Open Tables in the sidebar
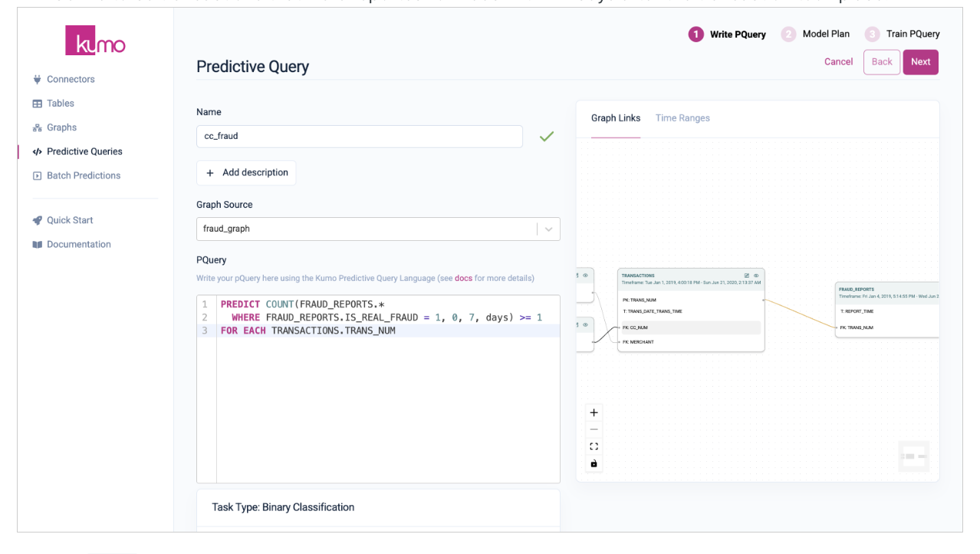Viewport: 980px width, 554px height. point(61,103)
